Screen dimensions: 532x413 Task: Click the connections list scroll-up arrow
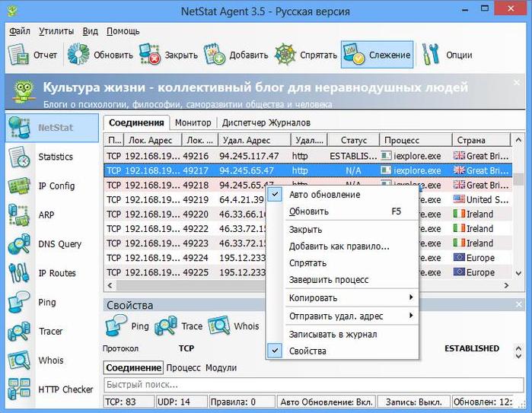[x=518, y=140]
